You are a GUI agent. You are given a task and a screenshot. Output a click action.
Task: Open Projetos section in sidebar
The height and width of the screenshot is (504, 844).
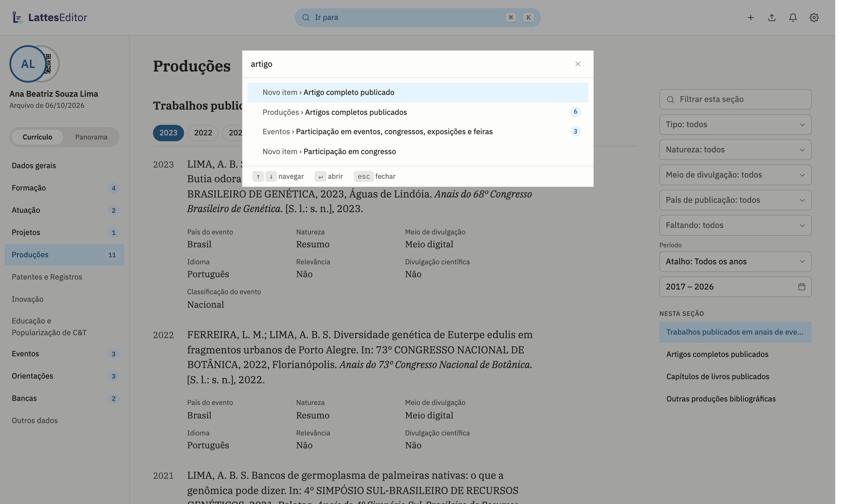click(64, 233)
